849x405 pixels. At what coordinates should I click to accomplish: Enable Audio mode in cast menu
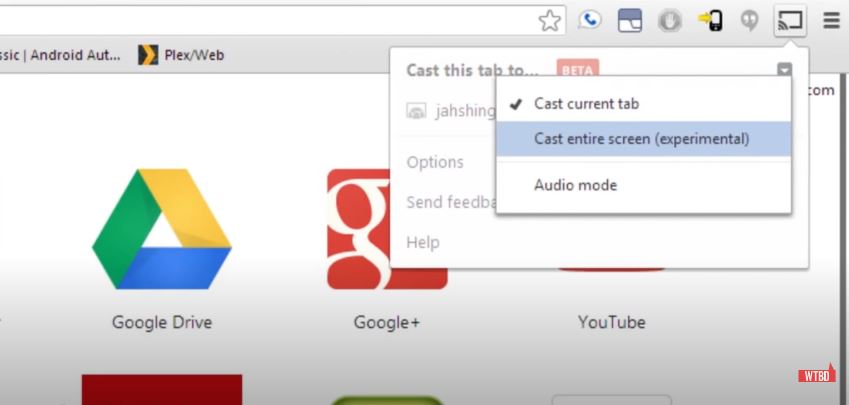(x=575, y=185)
